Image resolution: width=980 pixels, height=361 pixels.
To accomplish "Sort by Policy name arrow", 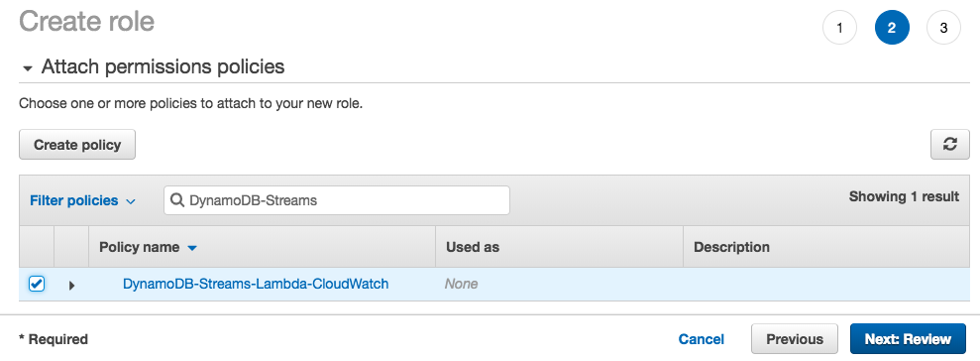I will click(x=192, y=248).
